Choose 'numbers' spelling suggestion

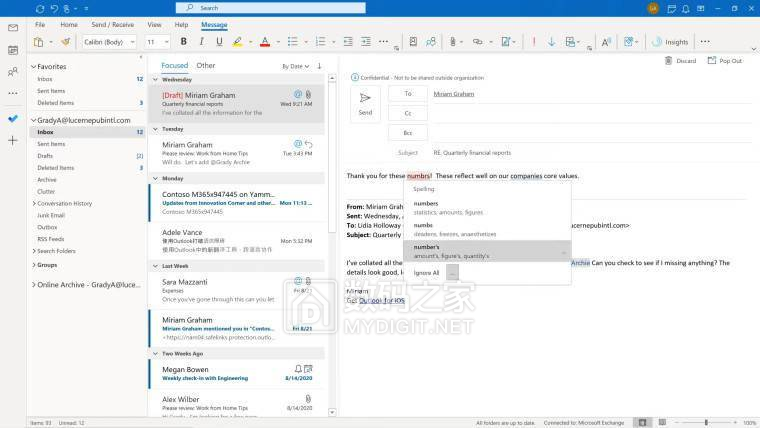[426, 203]
